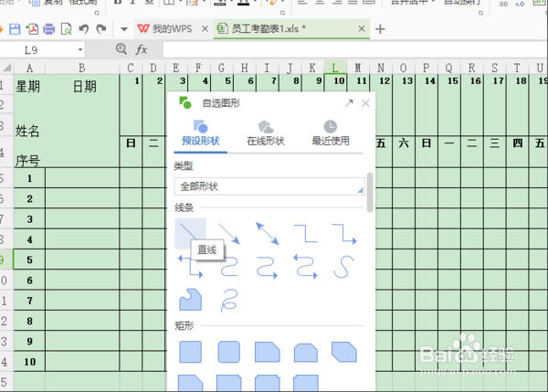Viewport: 548px width, 392px height.
Task: Click the 四 weekday cell
Action: [x=517, y=152]
